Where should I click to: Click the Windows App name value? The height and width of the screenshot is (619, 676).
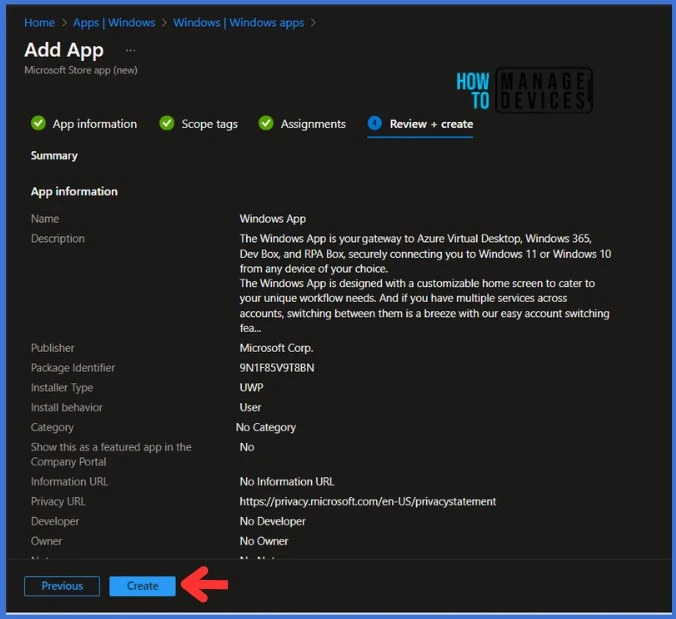(272, 218)
